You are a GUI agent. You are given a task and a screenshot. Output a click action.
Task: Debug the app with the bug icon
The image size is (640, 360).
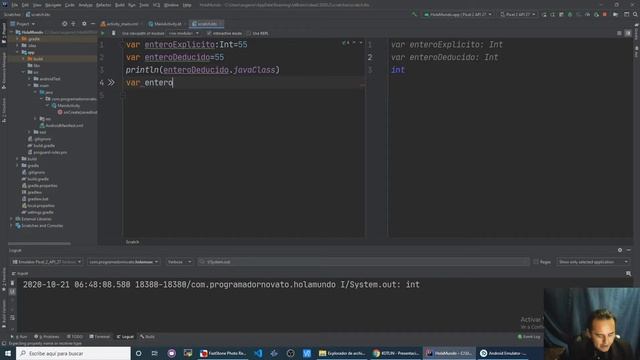point(570,14)
